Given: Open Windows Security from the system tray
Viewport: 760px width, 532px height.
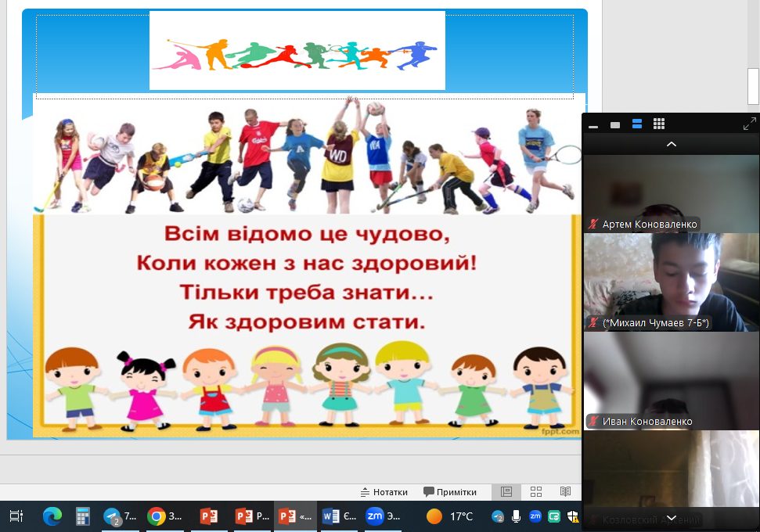Looking at the screenshot, I should [x=573, y=516].
